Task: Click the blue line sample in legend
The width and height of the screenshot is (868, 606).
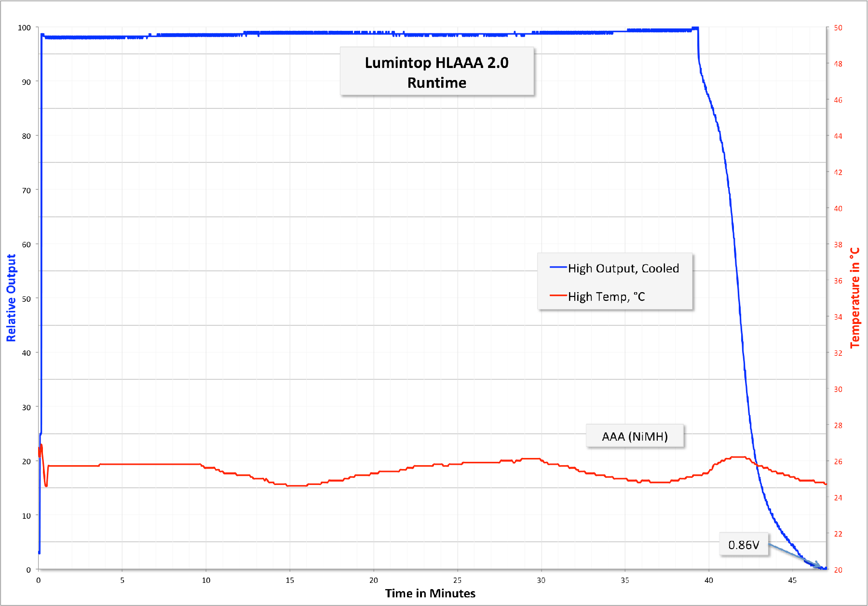Action: pyautogui.click(x=558, y=268)
